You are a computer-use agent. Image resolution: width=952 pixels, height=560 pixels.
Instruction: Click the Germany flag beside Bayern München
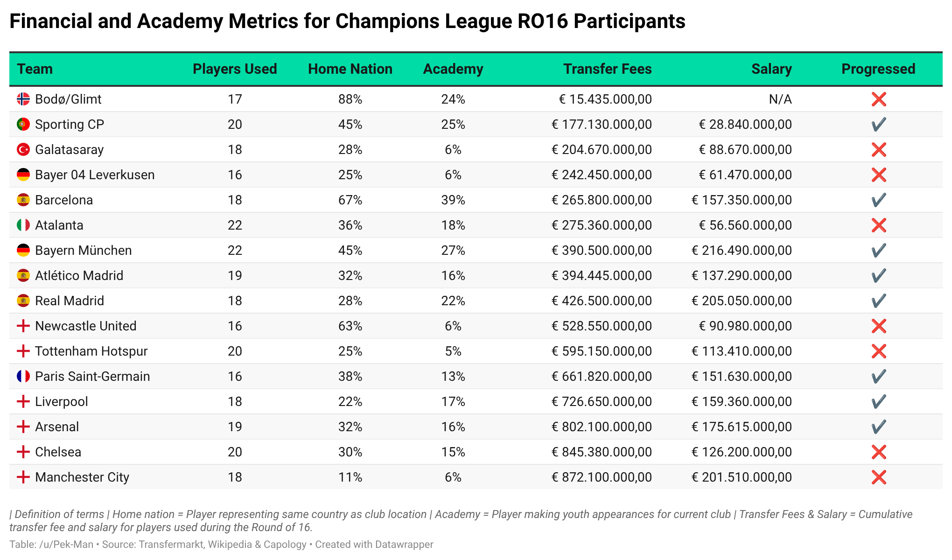click(23, 250)
